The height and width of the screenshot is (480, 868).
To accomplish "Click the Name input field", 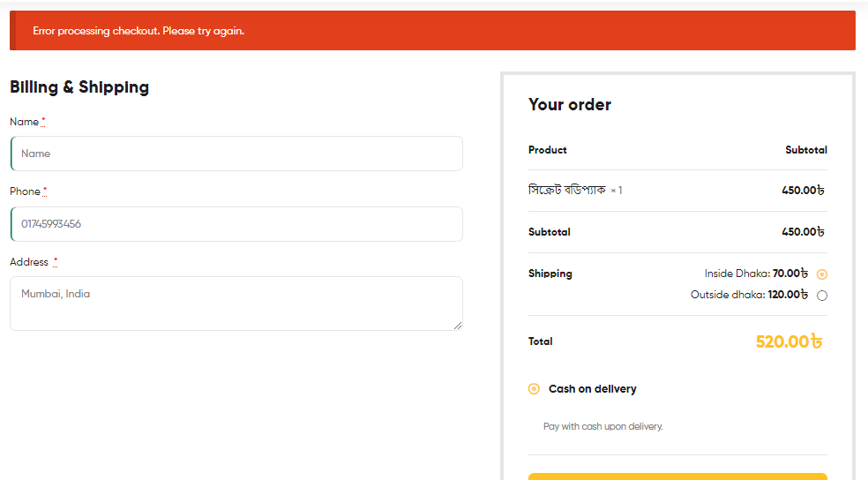I will coord(236,154).
